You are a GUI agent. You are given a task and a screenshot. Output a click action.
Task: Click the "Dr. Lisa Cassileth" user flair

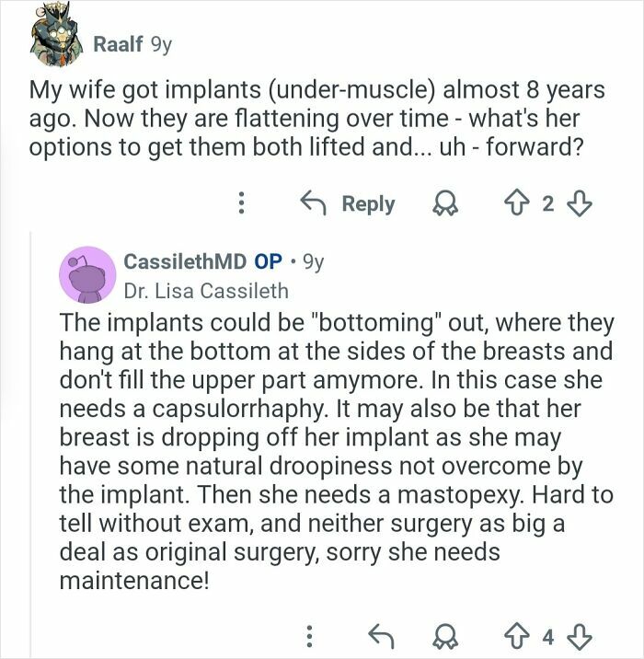206,291
